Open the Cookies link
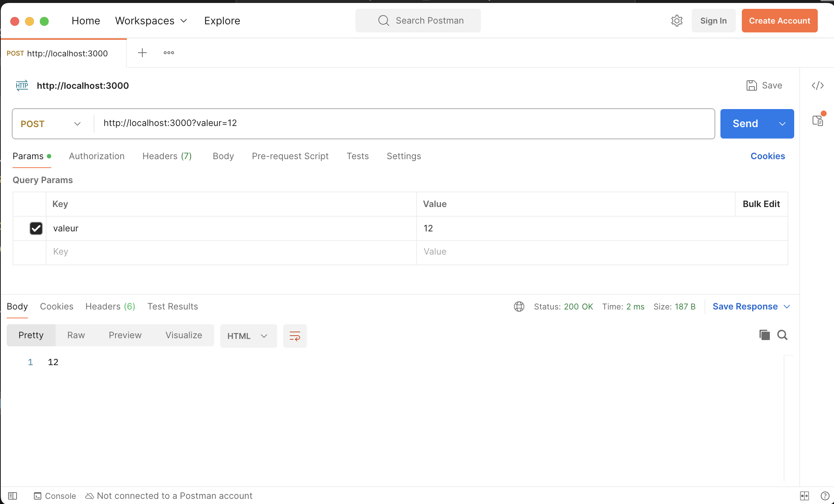Screen dimensions: 834x504 pos(767,156)
